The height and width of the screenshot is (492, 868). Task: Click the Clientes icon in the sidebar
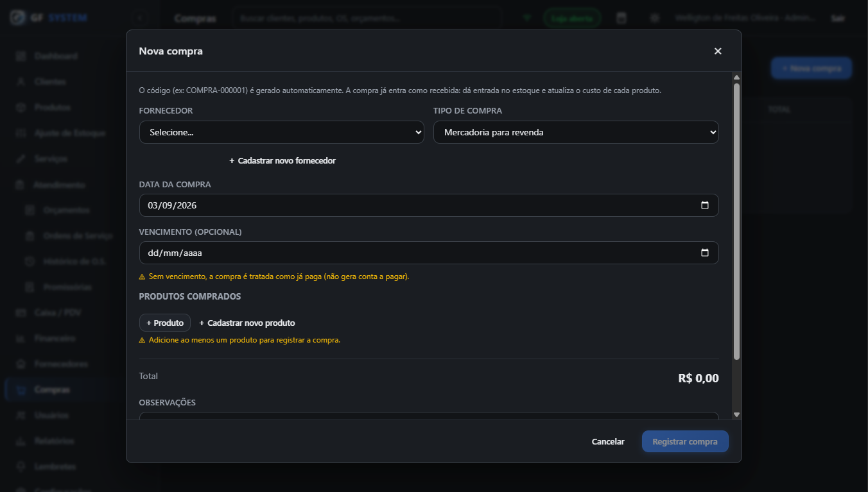(x=21, y=82)
